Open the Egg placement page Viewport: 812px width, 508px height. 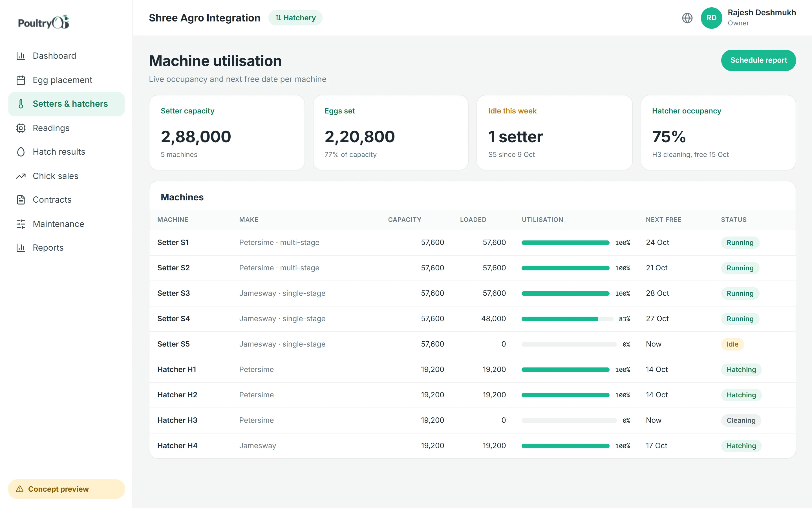click(x=66, y=80)
